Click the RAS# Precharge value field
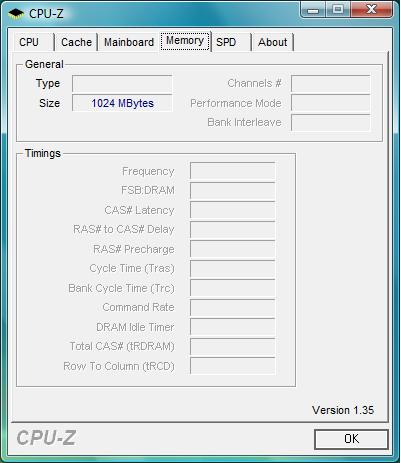 pyautogui.click(x=233, y=249)
